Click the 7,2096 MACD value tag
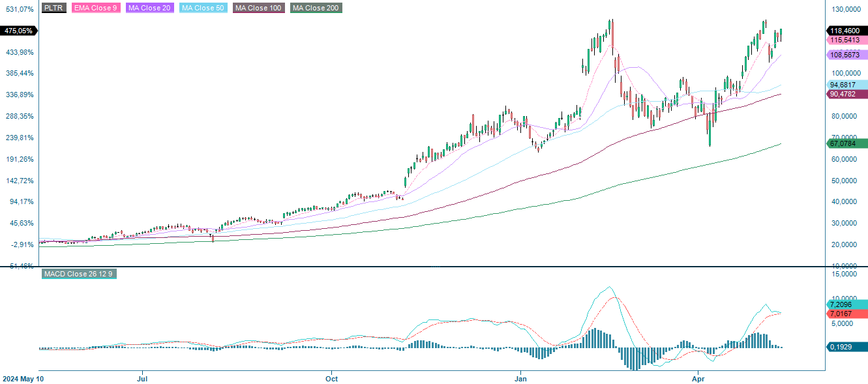This screenshot has width=868, height=384. tap(847, 304)
